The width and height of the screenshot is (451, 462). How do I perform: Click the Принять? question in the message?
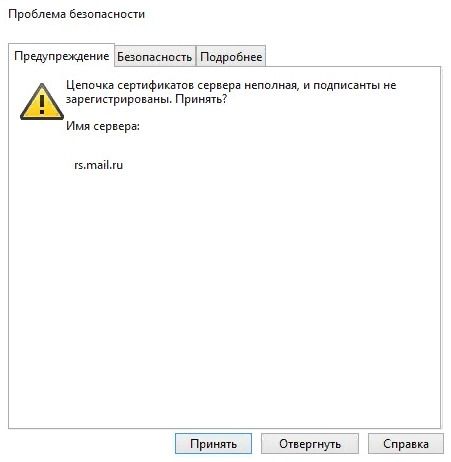(201, 99)
